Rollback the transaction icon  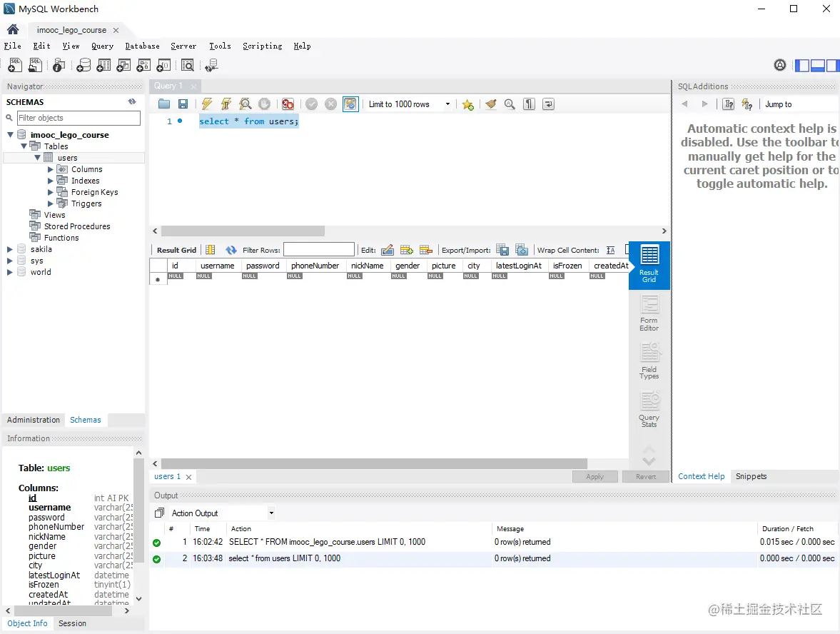point(331,104)
